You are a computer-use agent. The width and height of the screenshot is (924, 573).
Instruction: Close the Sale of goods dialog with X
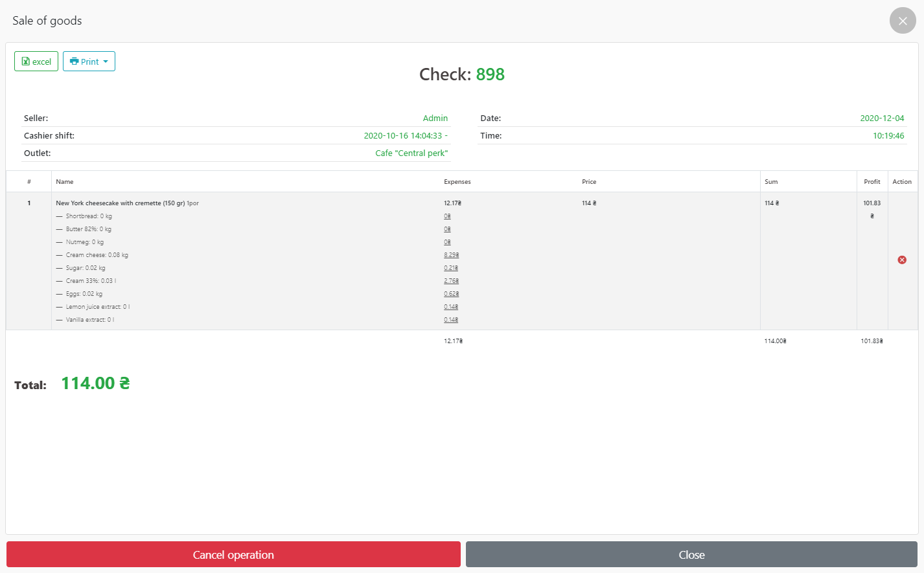[902, 21]
